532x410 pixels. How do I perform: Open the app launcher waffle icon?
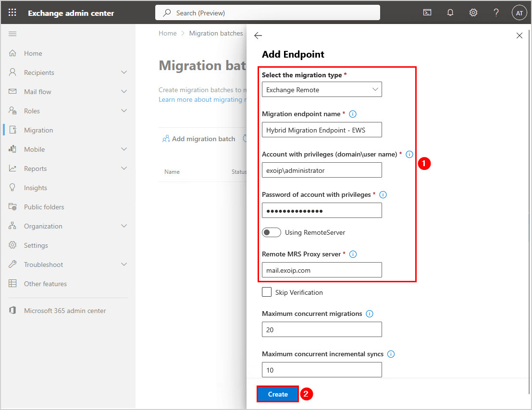12,13
